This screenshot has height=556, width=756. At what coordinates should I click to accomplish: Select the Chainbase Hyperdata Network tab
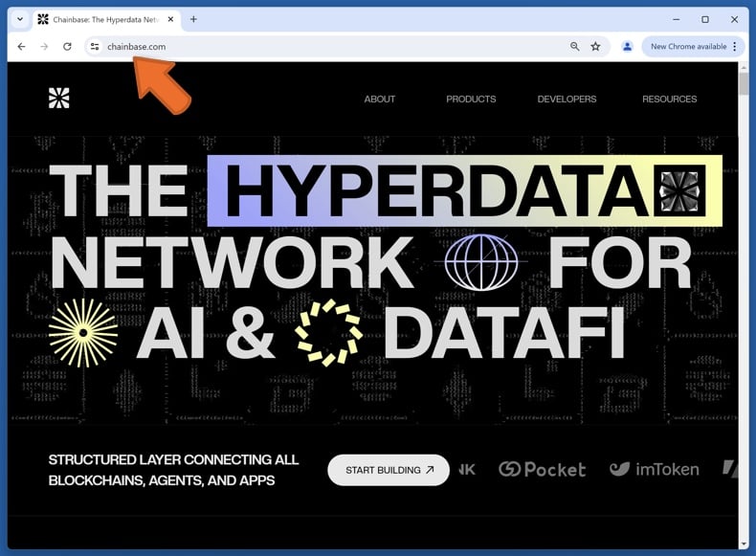click(106, 19)
